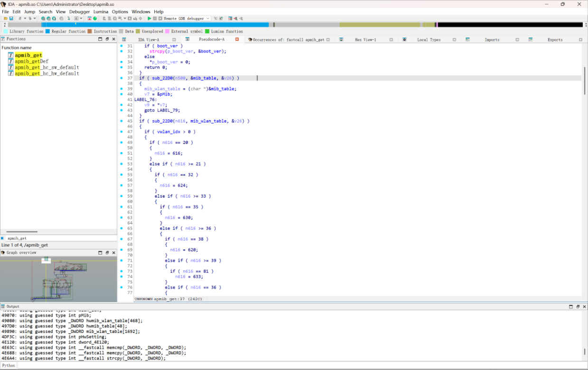Image resolution: width=588 pixels, height=370 pixels.
Task: Open the File menu
Action: point(5,11)
